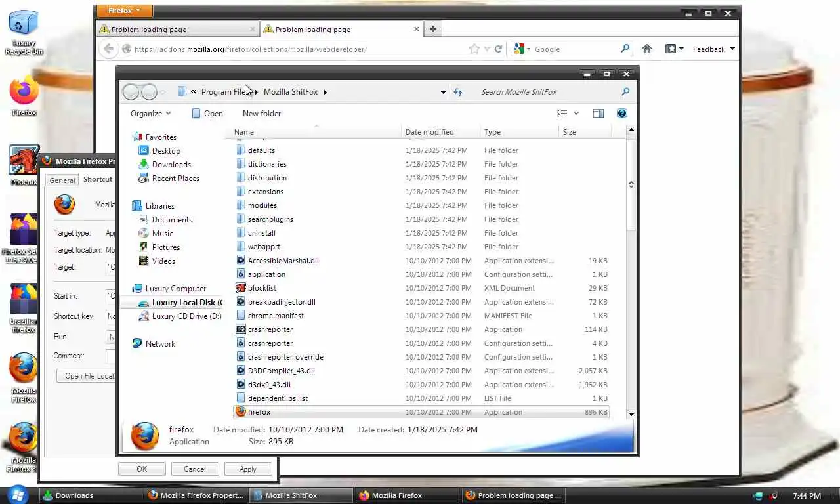
Task: Click the Open button in Explorer toolbar
Action: click(x=207, y=114)
